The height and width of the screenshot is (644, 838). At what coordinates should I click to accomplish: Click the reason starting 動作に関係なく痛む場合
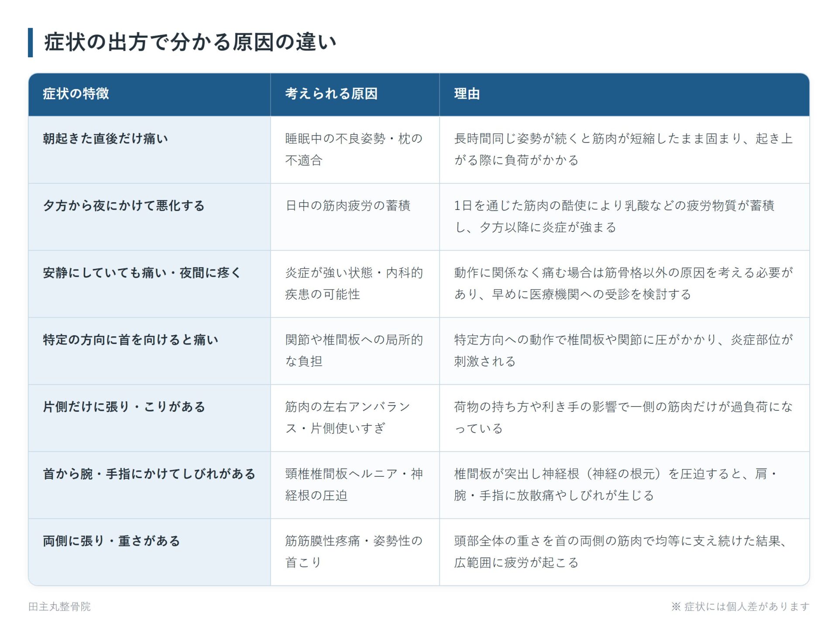624,284
